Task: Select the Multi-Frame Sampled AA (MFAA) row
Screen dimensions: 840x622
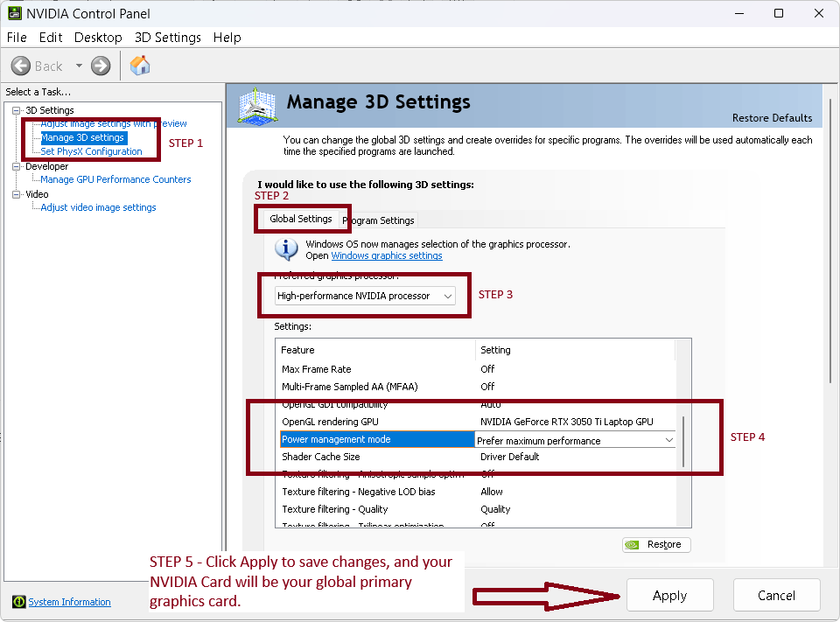Action: (x=478, y=387)
